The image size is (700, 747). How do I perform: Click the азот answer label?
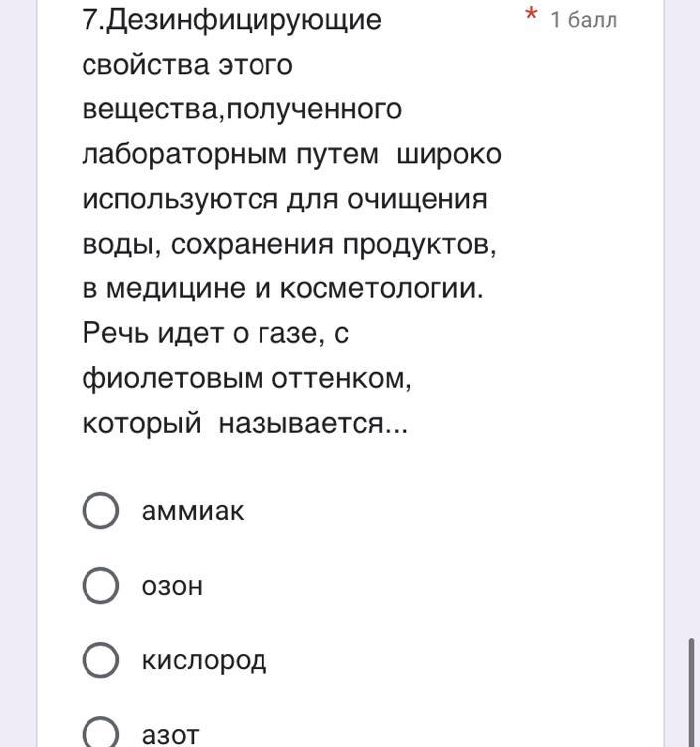[170, 735]
